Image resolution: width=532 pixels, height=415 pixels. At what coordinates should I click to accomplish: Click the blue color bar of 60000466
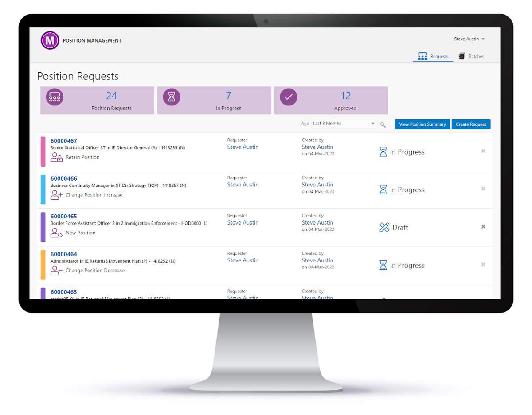(43, 189)
